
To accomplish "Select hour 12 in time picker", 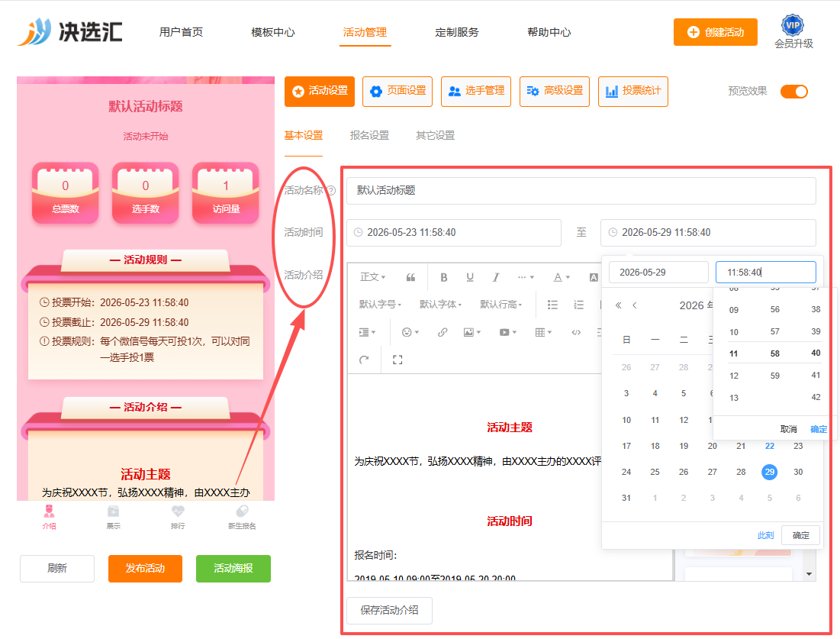I will tap(734, 376).
